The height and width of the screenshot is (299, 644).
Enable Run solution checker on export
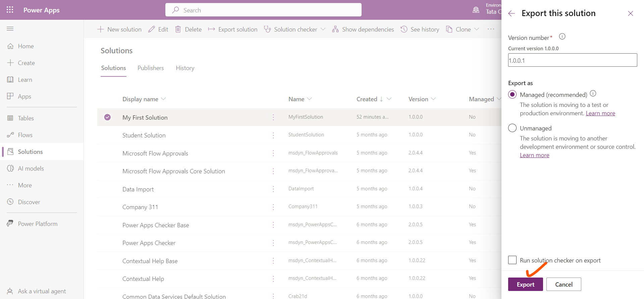click(512, 260)
